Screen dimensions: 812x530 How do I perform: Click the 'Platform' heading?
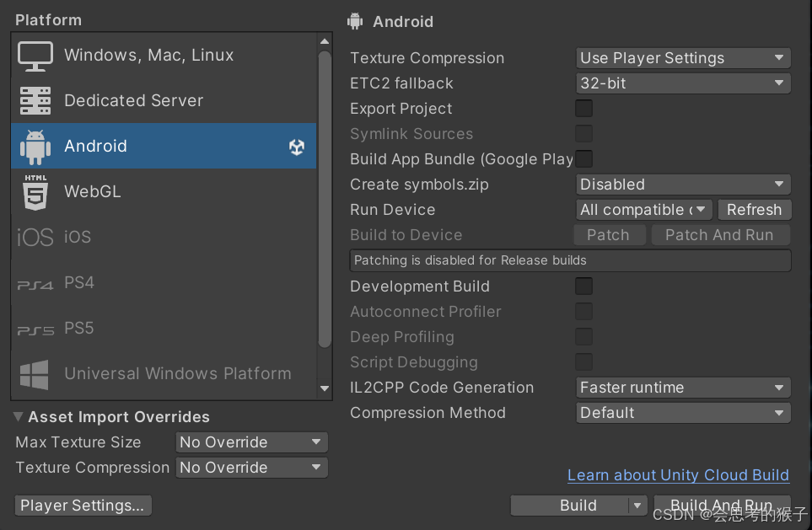[x=48, y=20]
